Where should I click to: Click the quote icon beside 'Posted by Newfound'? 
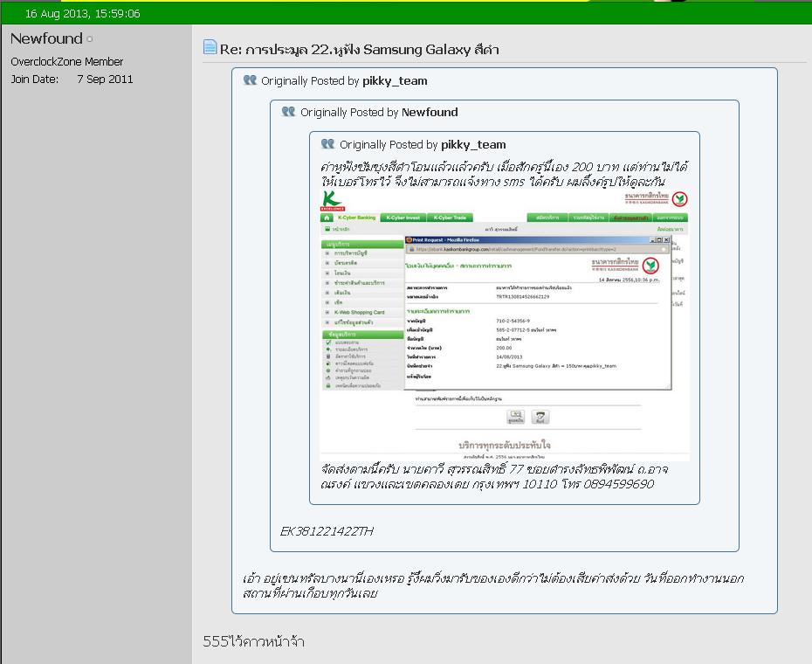pos(288,112)
